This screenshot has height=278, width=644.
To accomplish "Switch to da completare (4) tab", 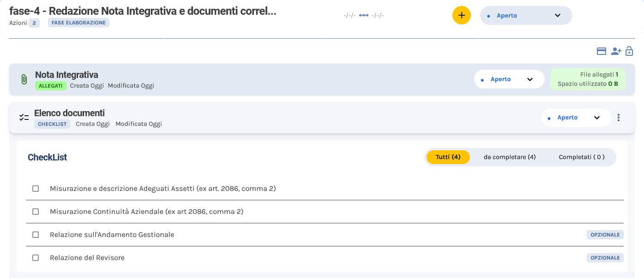I will coord(509,157).
